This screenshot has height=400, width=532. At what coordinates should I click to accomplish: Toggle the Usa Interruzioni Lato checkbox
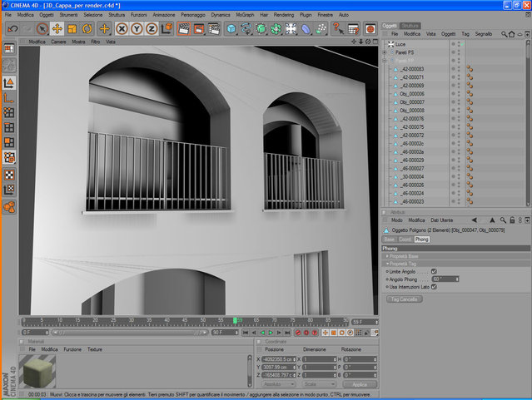tap(434, 287)
